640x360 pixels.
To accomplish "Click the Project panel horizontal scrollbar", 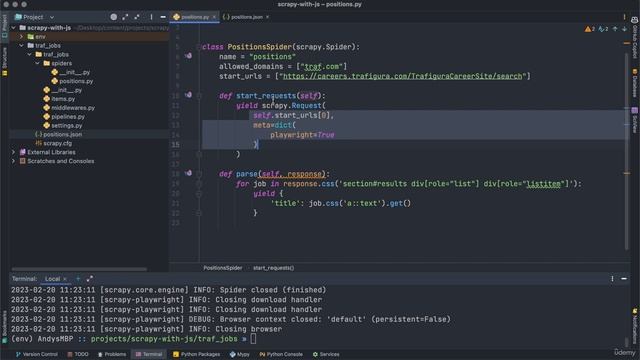I will pos(80,269).
